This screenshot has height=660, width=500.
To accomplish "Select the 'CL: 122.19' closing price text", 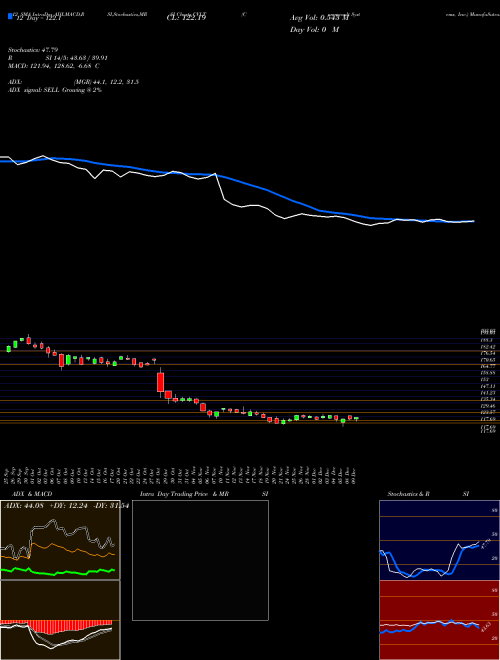I will (x=186, y=18).
